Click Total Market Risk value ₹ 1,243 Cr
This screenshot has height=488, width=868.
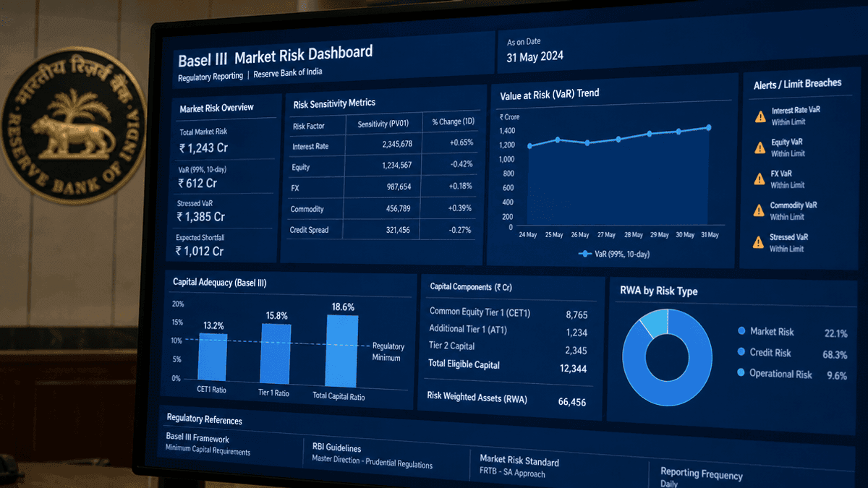[x=204, y=148]
